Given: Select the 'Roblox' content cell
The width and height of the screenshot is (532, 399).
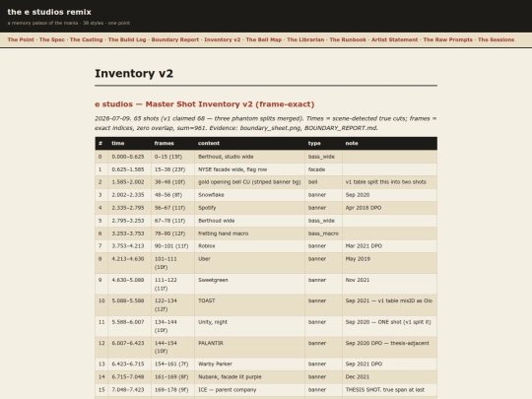Looking at the screenshot, I should (x=249, y=246).
